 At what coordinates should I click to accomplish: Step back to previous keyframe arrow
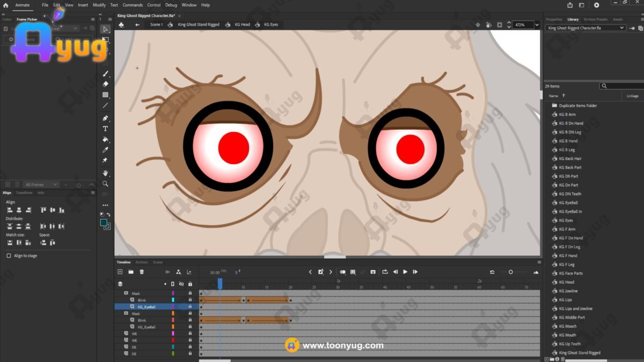(310, 272)
